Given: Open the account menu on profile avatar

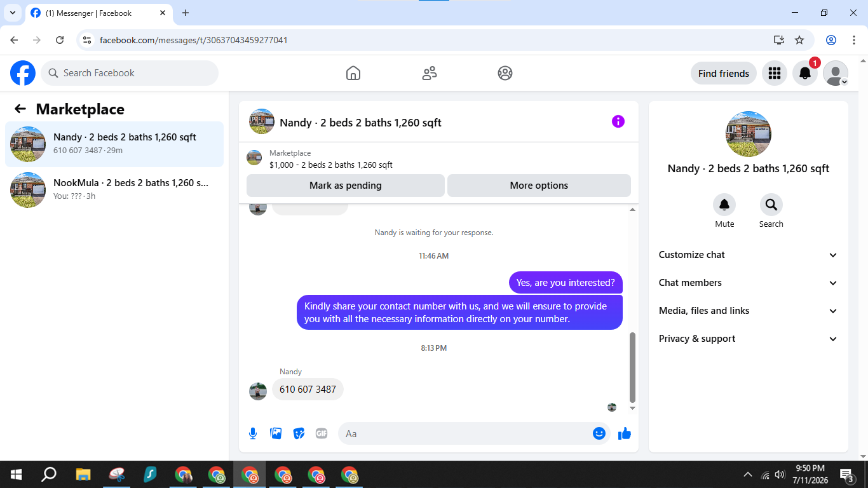Looking at the screenshot, I should point(836,73).
